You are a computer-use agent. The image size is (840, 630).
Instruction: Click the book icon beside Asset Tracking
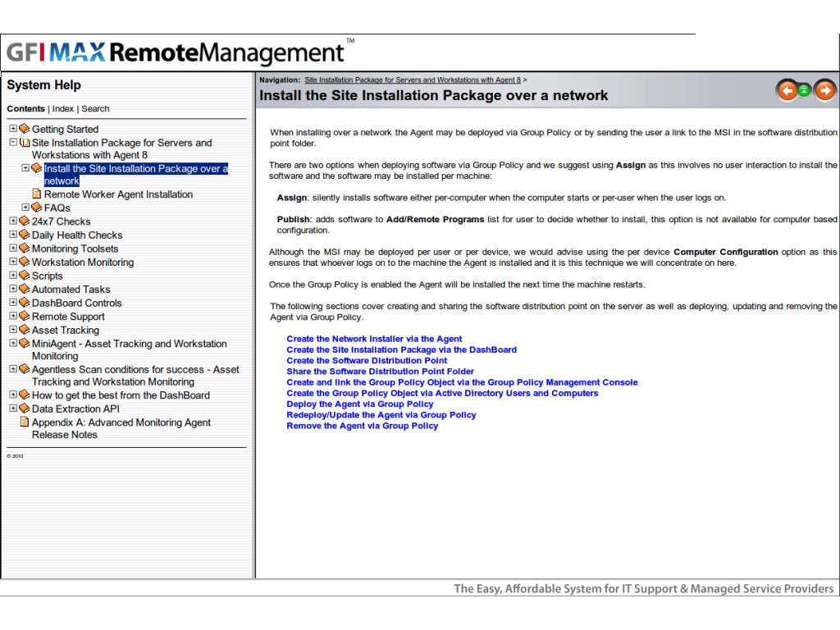tap(25, 330)
